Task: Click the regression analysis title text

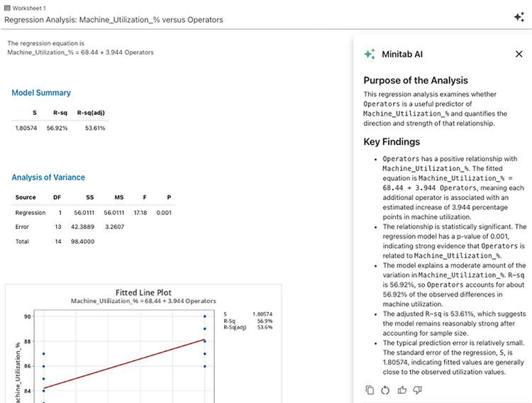Action: click(x=113, y=20)
